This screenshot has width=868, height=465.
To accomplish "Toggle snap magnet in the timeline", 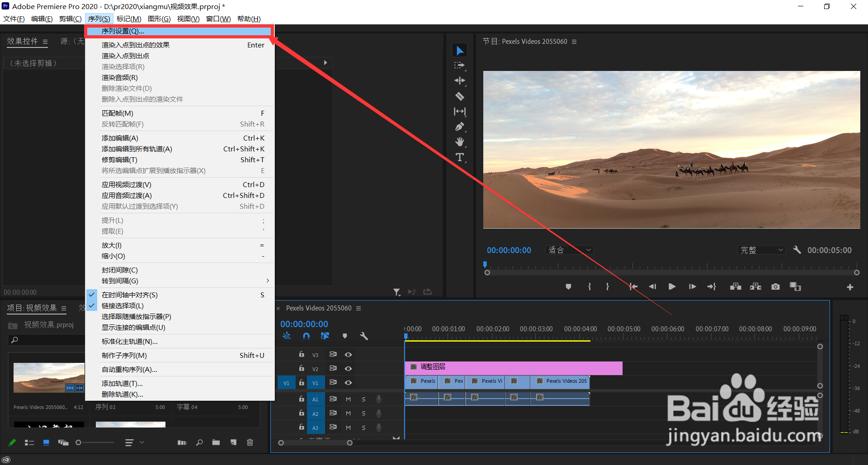I will point(306,336).
